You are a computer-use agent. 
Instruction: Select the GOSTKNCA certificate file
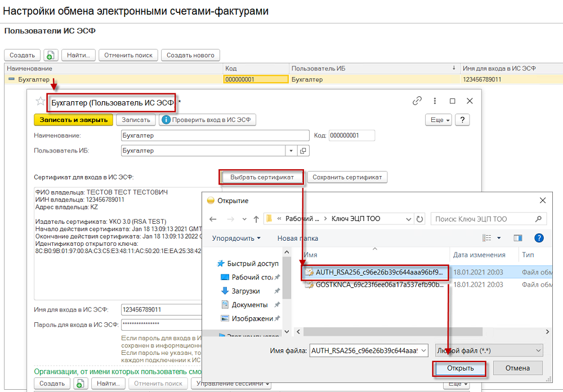[x=374, y=285]
